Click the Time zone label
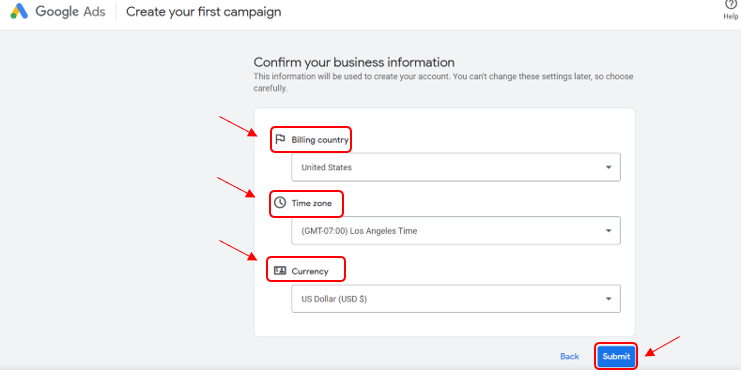The image size is (742, 372). (311, 203)
